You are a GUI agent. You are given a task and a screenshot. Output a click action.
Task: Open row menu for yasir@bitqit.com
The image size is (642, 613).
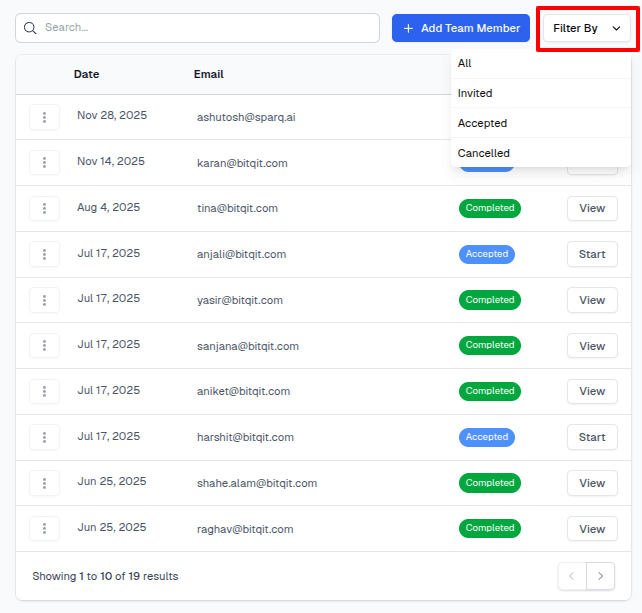tap(44, 300)
